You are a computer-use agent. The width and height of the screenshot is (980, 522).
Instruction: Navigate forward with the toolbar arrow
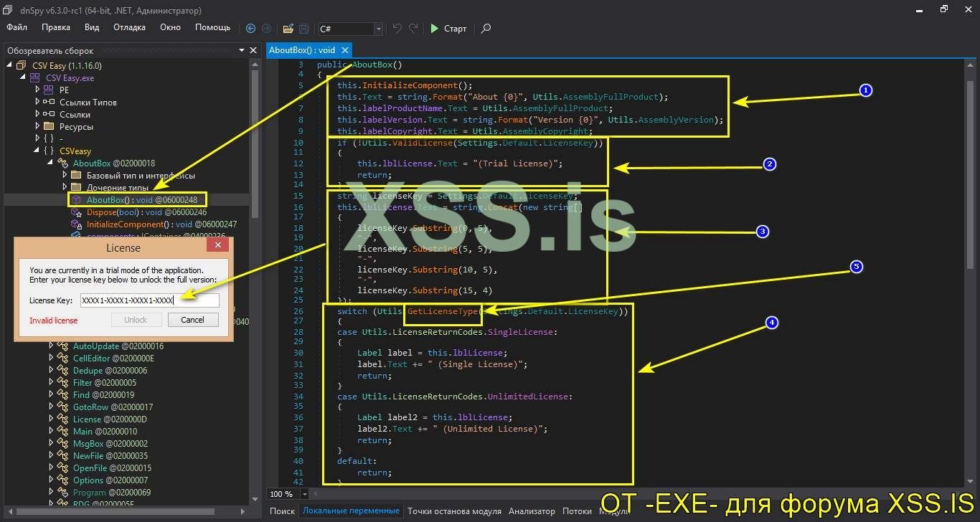click(266, 29)
